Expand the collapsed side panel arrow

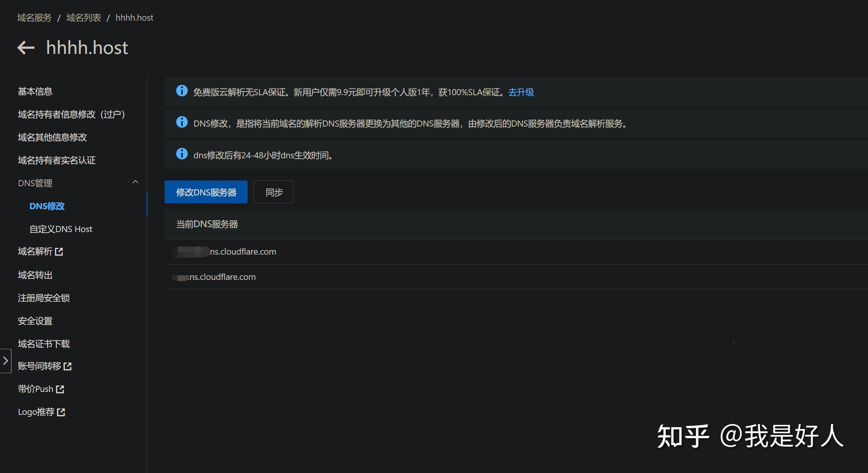(5, 361)
